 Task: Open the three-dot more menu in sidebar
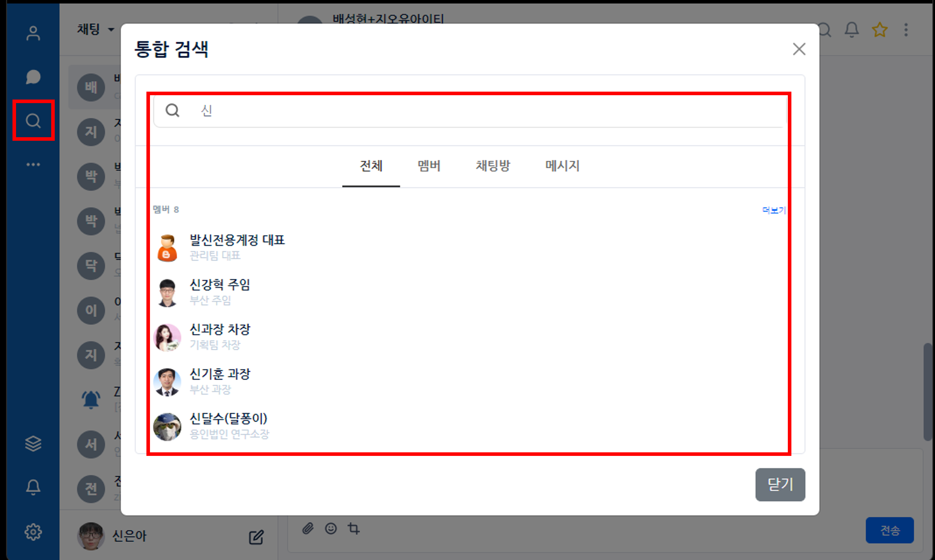point(33,164)
